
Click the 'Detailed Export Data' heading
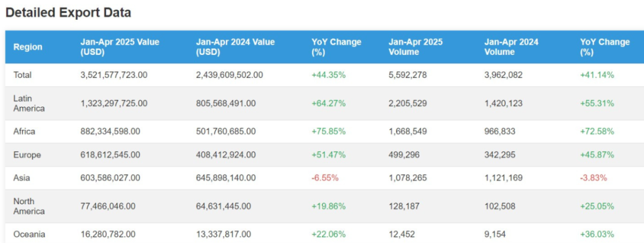click(x=69, y=13)
